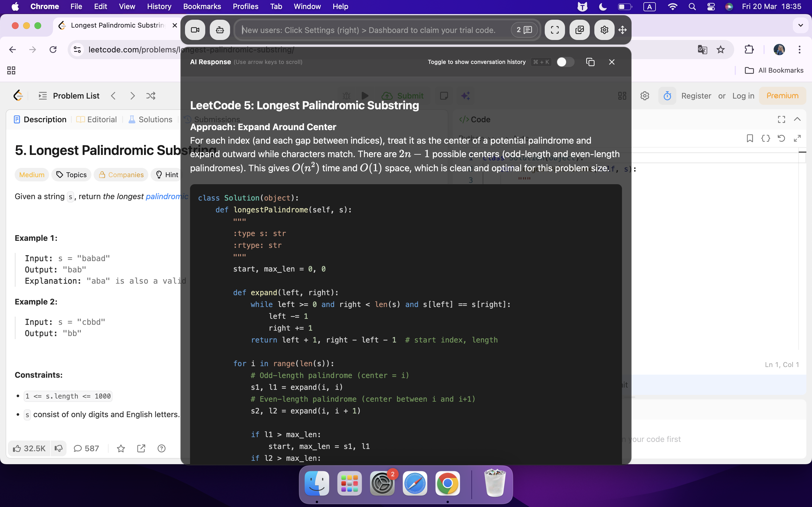Click the copy AI response icon
This screenshot has width=812, height=507.
coord(590,62)
